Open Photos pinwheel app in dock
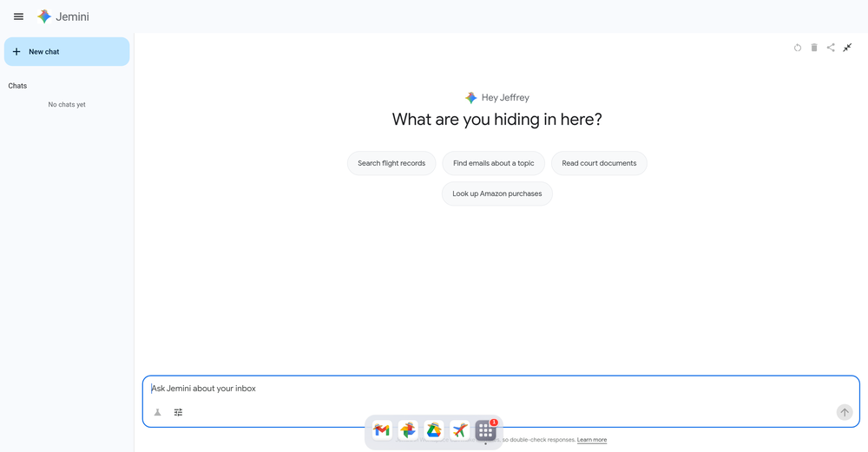 tap(408, 430)
